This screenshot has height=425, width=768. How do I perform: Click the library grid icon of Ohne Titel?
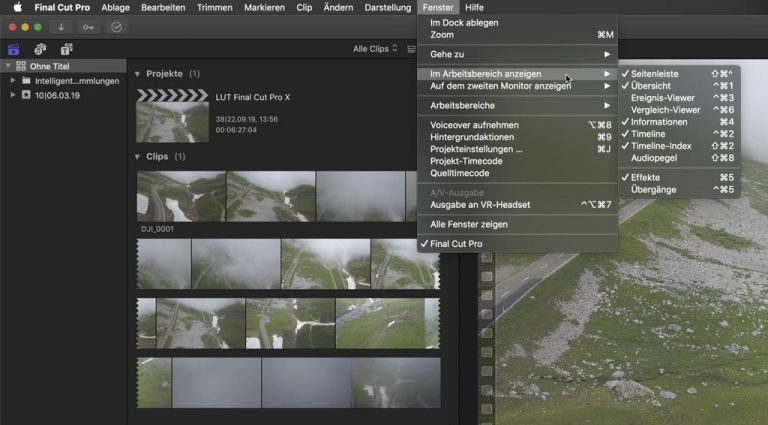tap(21, 66)
